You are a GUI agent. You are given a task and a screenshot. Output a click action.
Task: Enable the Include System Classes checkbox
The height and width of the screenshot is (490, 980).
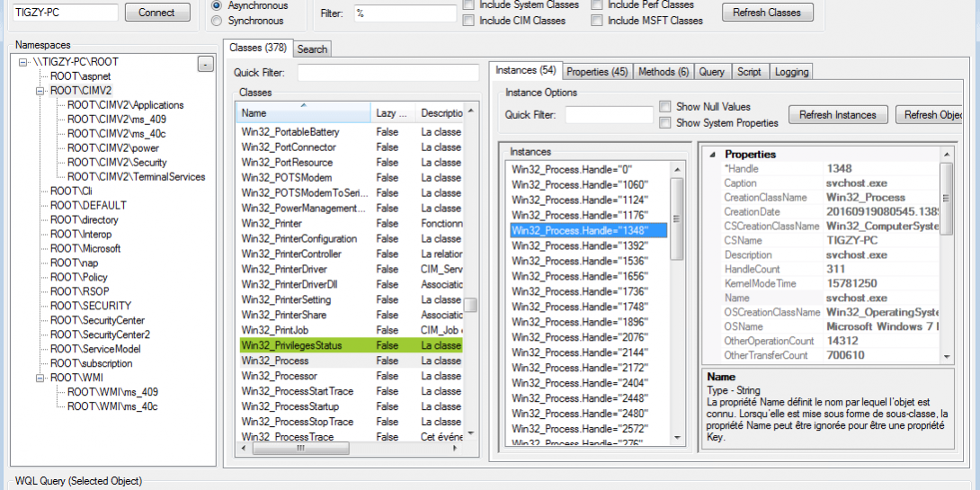coord(468,5)
